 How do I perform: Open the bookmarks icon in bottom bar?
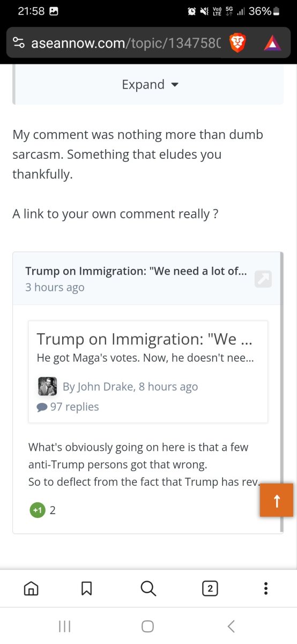pyautogui.click(x=86, y=589)
